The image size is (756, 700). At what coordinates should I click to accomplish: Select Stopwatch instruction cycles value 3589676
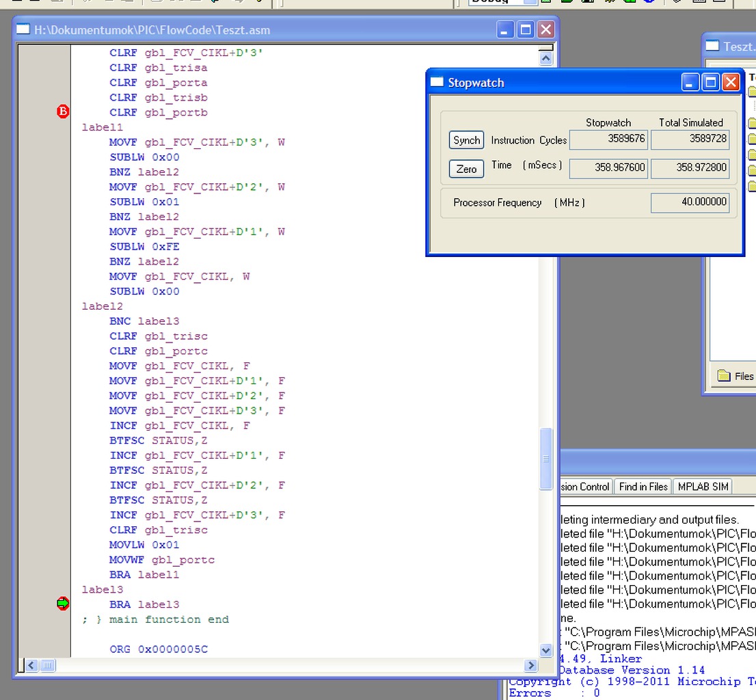(608, 139)
